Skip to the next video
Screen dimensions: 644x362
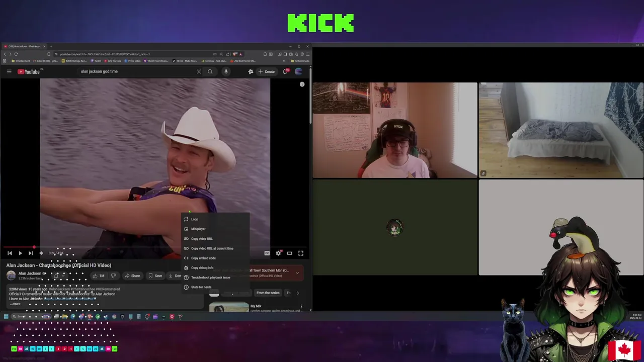(31, 253)
